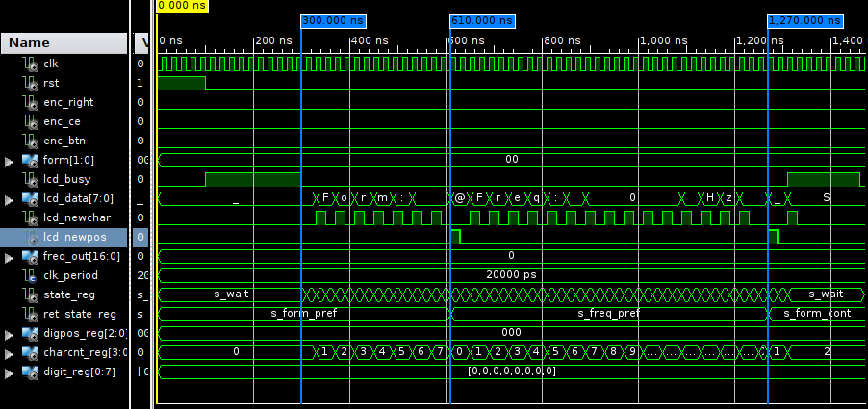Click the yellow 0.000 ns cursor label

[181, 6]
